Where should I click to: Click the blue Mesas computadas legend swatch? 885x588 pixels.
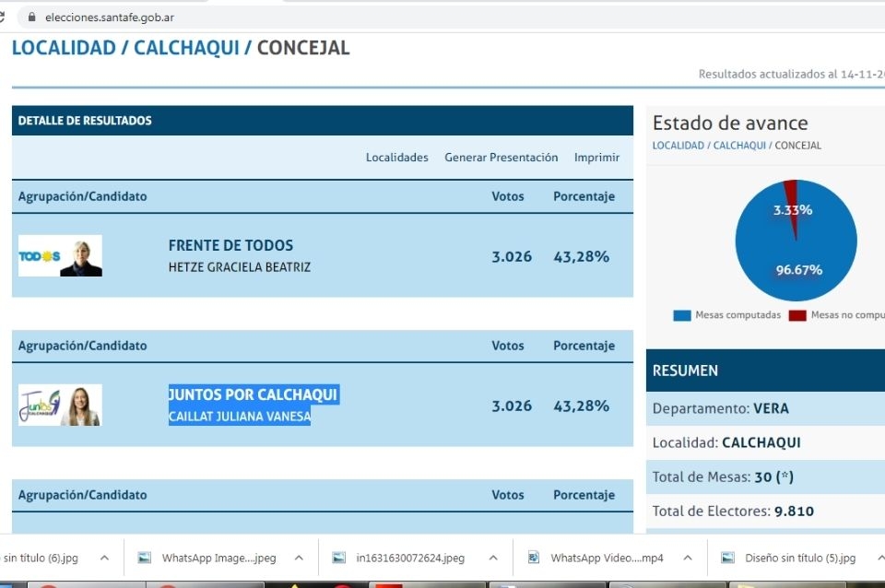pos(682,315)
